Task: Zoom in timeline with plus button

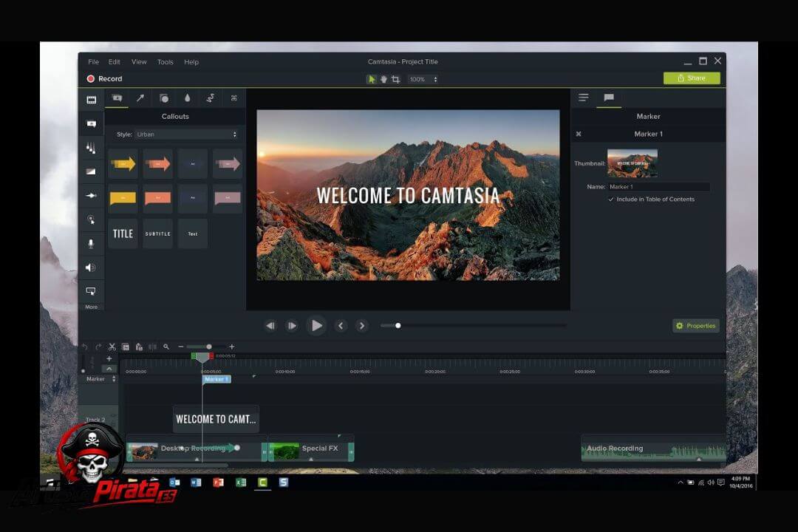Action: click(x=231, y=347)
